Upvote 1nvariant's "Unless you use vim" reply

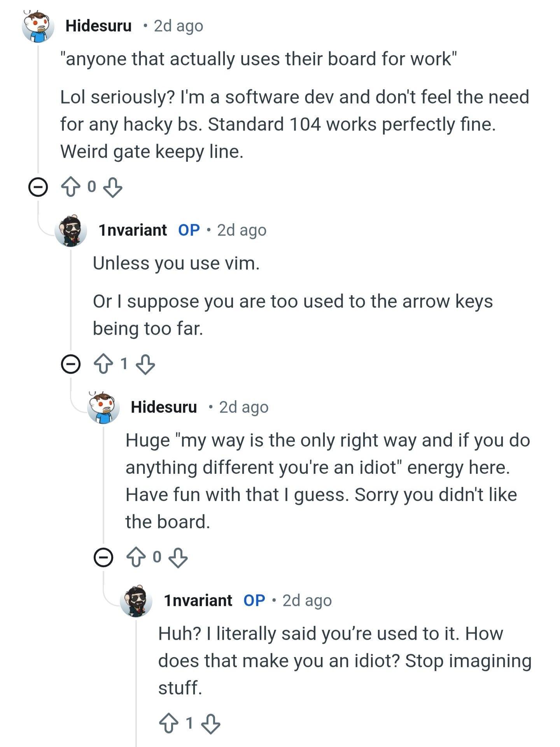coord(103,364)
